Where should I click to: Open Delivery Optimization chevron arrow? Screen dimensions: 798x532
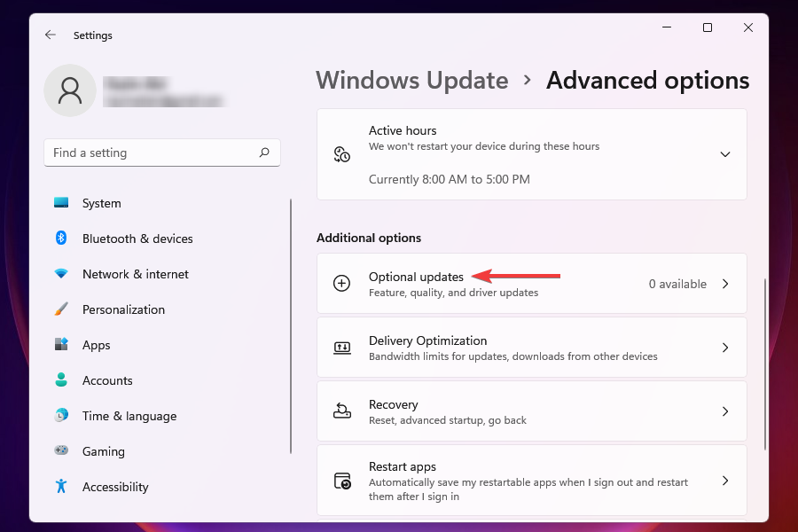(724, 348)
